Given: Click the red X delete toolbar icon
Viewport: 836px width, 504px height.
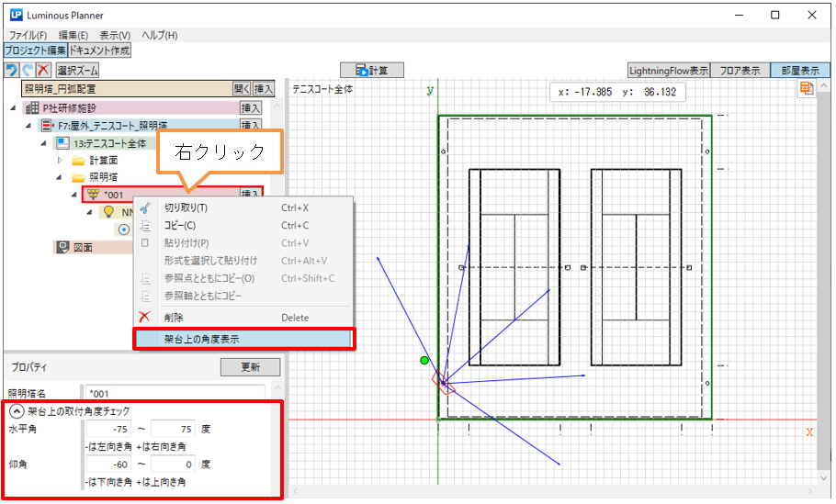Looking at the screenshot, I should [43, 70].
